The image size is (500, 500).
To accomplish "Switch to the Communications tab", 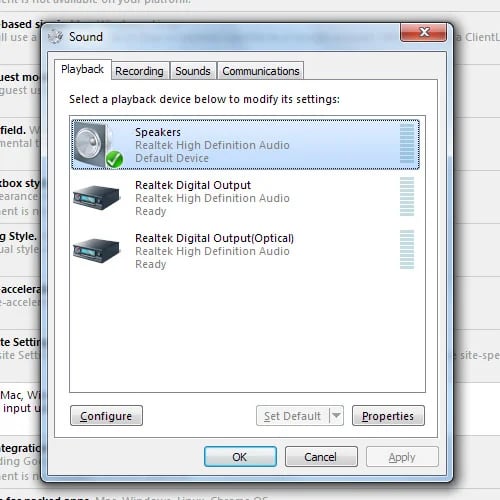I will 261,71.
